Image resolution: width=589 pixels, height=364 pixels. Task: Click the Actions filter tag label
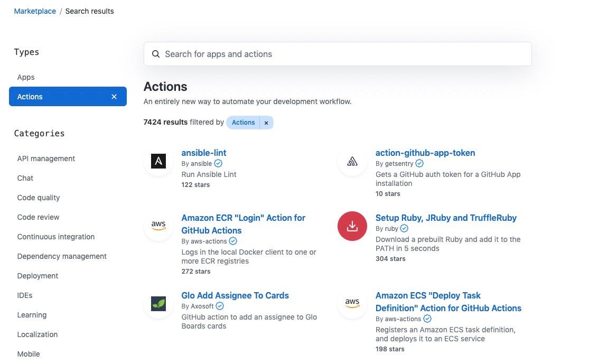[243, 123]
